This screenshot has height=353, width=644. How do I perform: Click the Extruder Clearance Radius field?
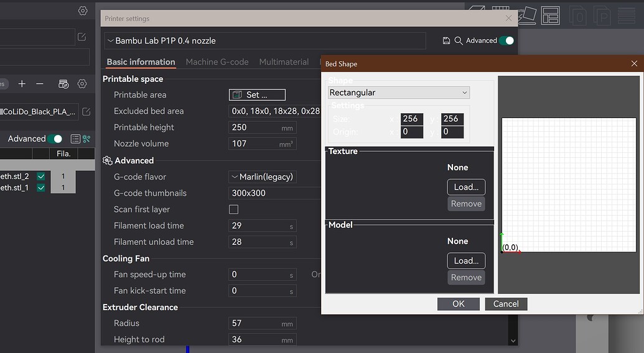262,324
